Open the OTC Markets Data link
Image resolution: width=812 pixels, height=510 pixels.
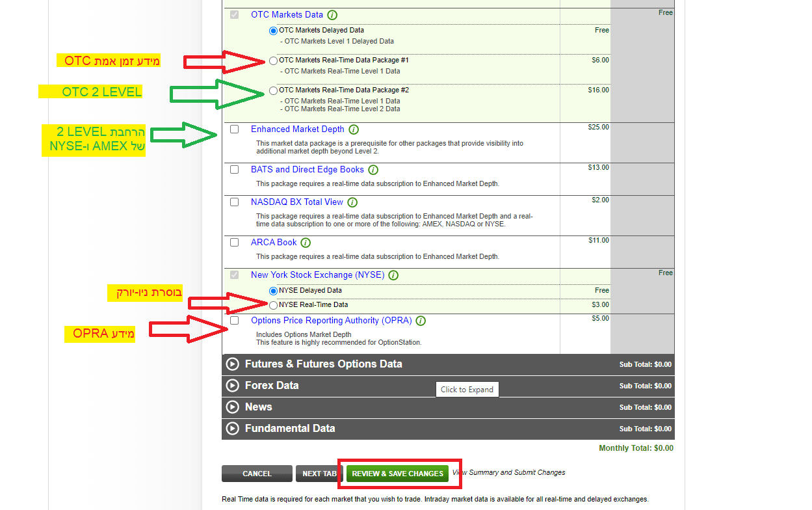[x=287, y=15]
